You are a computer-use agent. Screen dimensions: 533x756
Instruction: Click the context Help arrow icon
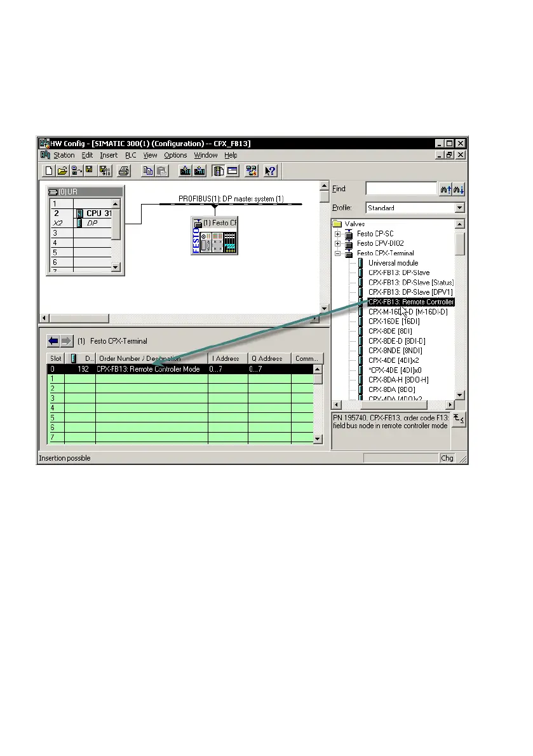point(271,171)
